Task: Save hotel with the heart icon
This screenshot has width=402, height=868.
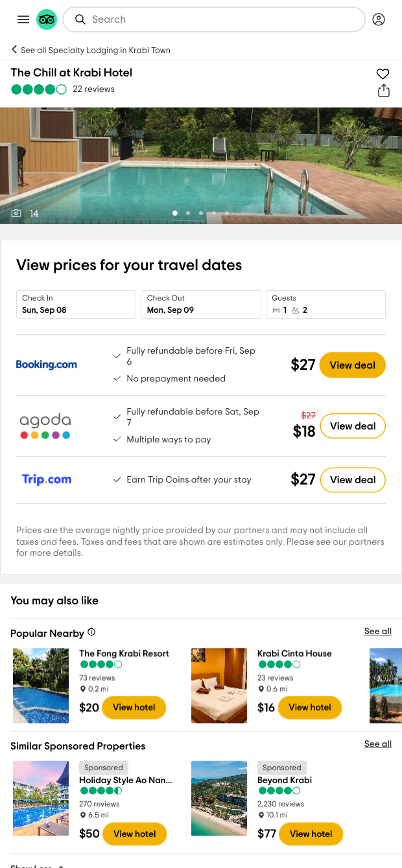Action: tap(383, 74)
